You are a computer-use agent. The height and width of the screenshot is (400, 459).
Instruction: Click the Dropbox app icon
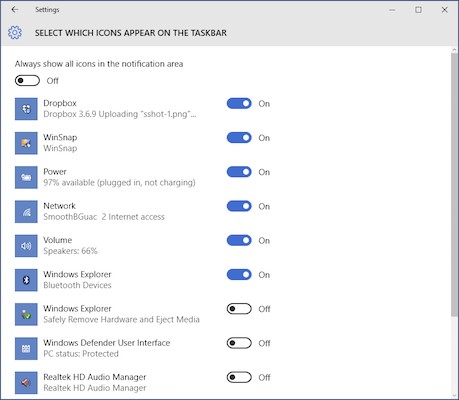click(x=26, y=109)
